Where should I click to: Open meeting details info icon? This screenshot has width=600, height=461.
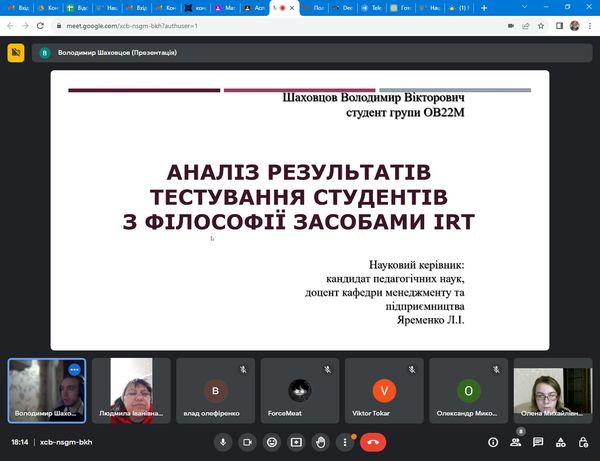click(493, 441)
